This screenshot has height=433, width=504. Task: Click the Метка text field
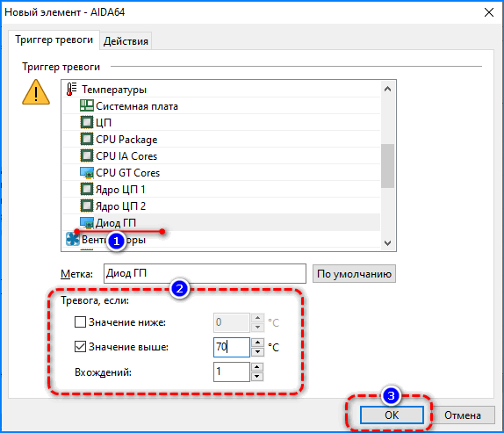(x=205, y=273)
